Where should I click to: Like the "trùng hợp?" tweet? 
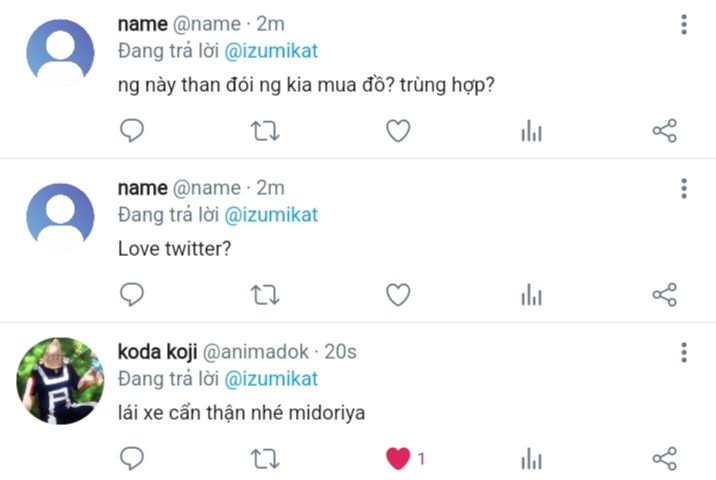coord(398,130)
